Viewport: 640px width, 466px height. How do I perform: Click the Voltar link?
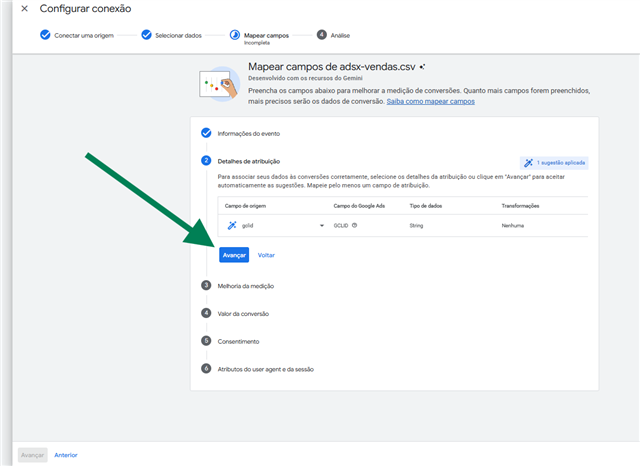click(266, 255)
